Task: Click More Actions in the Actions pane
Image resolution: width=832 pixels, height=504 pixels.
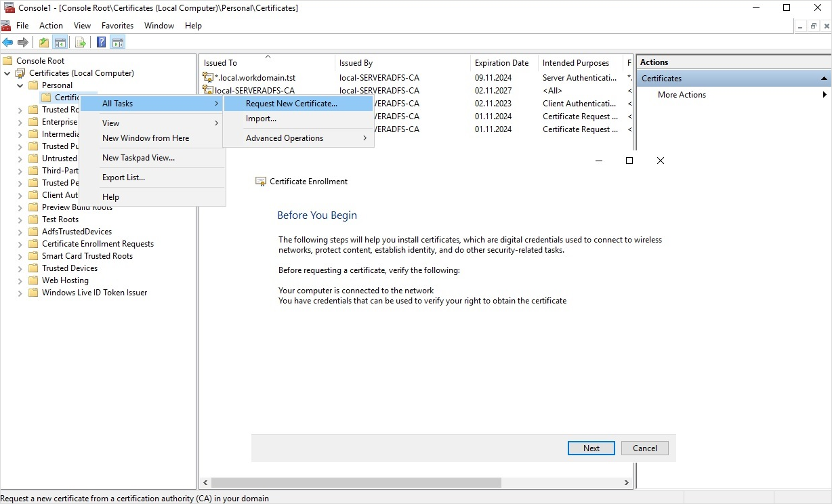Action: pyautogui.click(x=682, y=95)
